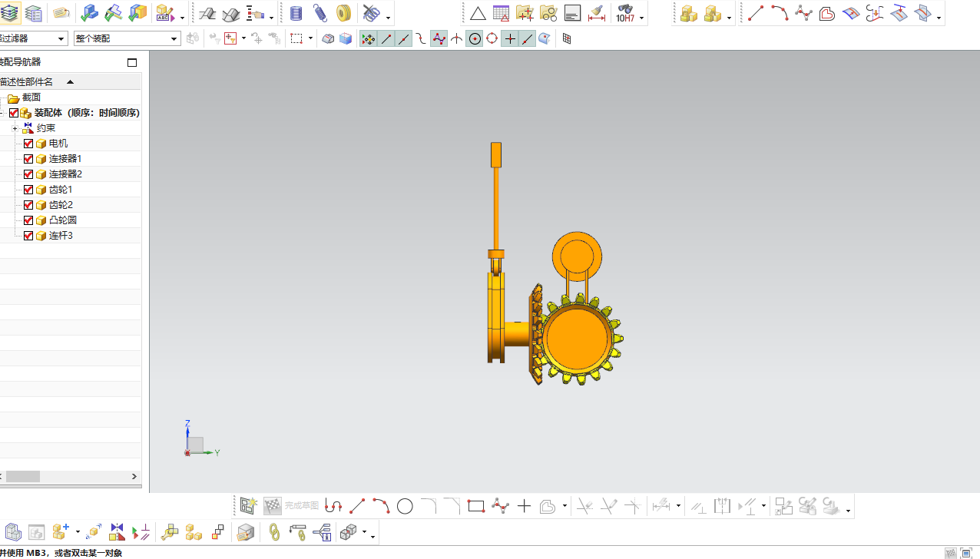Select the 凸轮圆 tree item label
The width and height of the screenshot is (980, 559).
[63, 220]
